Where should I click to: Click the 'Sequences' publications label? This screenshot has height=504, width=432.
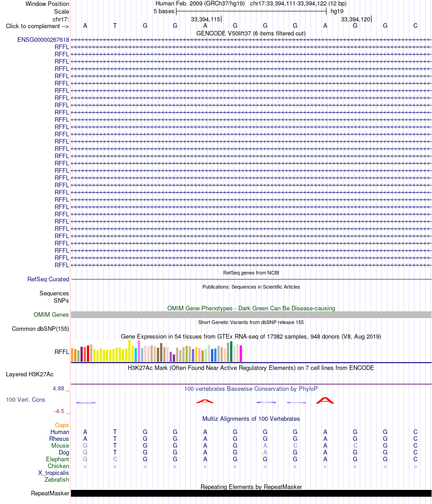click(54, 294)
